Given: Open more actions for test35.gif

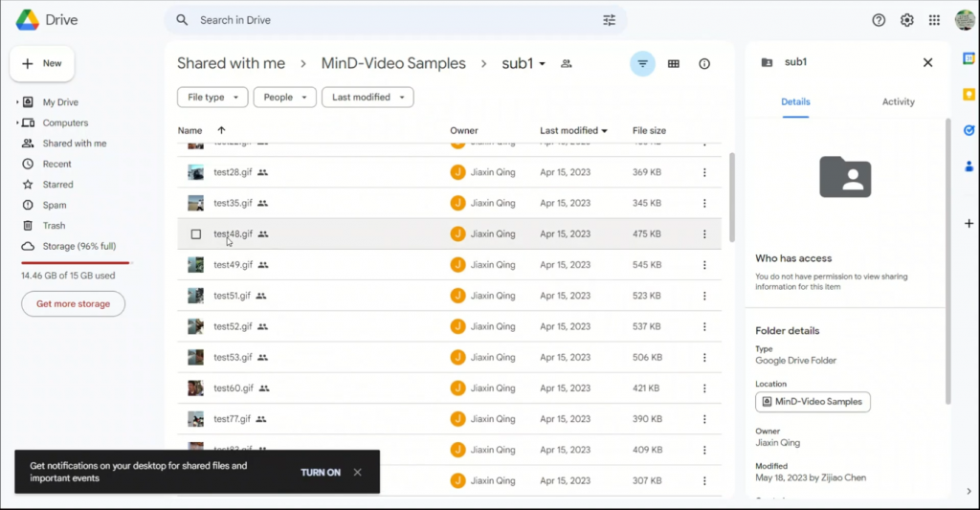Looking at the screenshot, I should [x=704, y=203].
